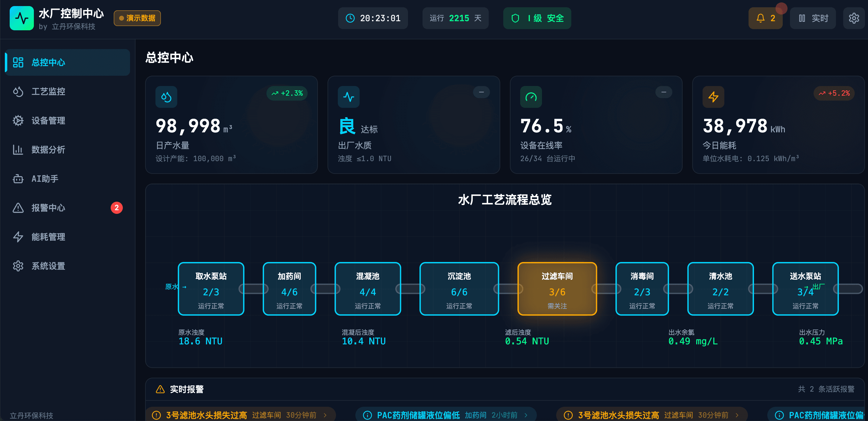Click the settings gear at top right

click(854, 18)
